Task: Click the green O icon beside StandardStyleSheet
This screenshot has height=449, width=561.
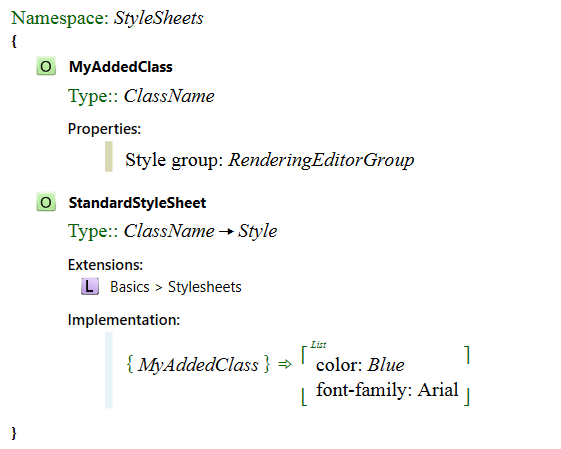Action: pyautogui.click(x=46, y=202)
